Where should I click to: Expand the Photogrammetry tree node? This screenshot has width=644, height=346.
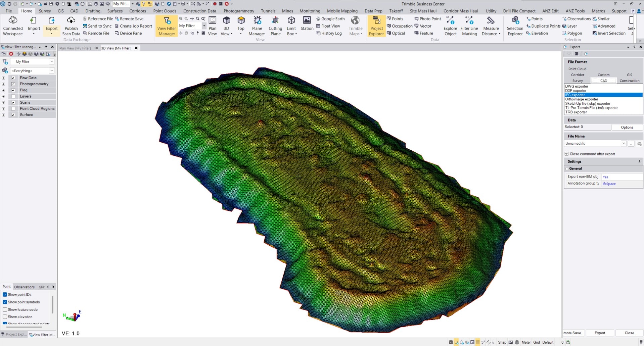click(x=3, y=84)
